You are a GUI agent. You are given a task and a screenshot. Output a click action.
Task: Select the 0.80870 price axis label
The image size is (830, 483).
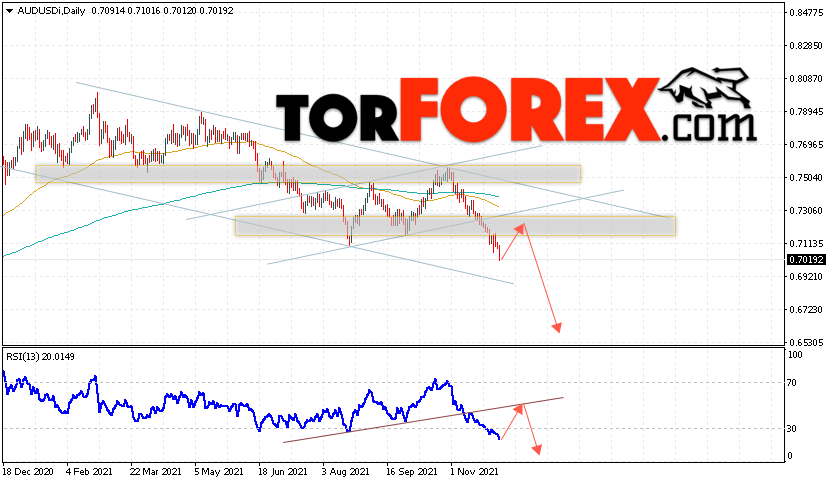click(x=806, y=78)
